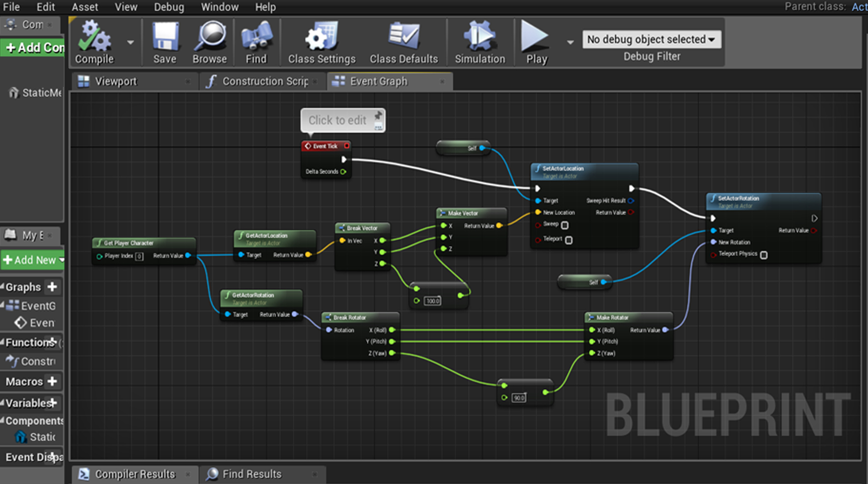Expand the Compile options dropdown arrow
This screenshot has width=868, height=484.
click(x=131, y=42)
